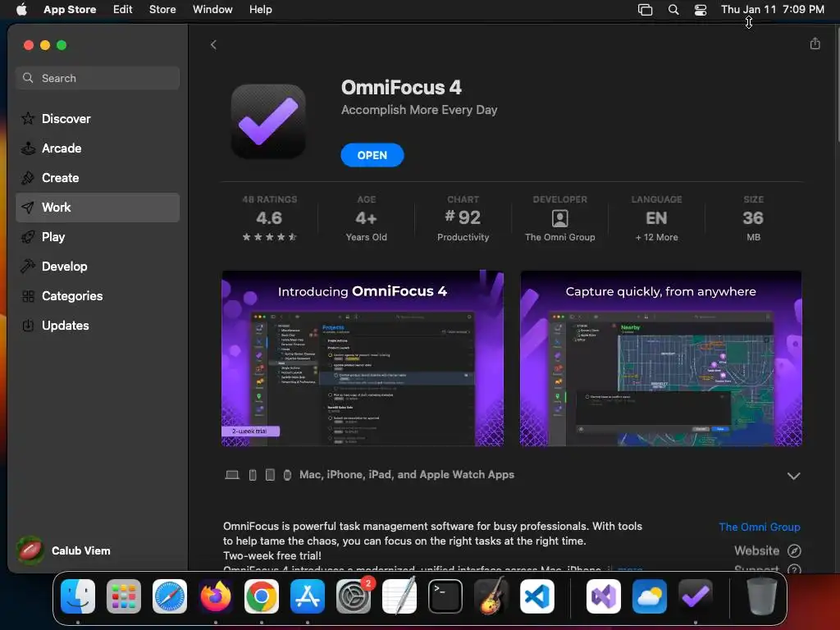The width and height of the screenshot is (840, 630).
Task: Open Control Center in menu bar
Action: coord(701,10)
